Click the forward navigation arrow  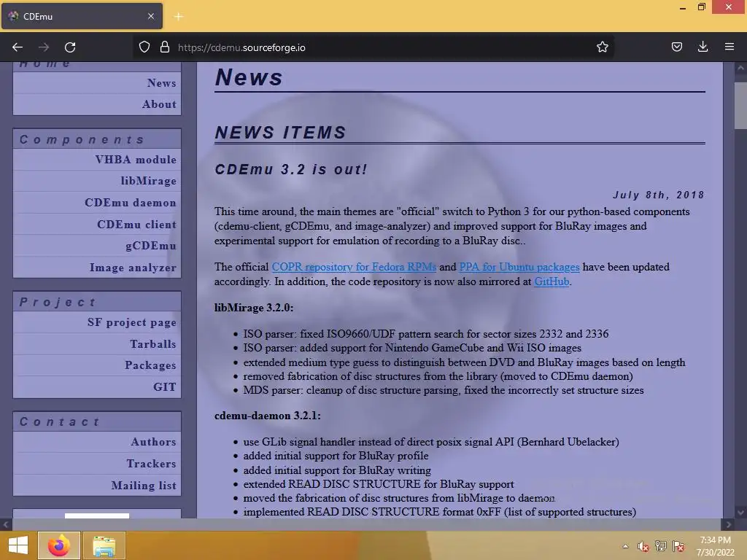pyautogui.click(x=44, y=47)
